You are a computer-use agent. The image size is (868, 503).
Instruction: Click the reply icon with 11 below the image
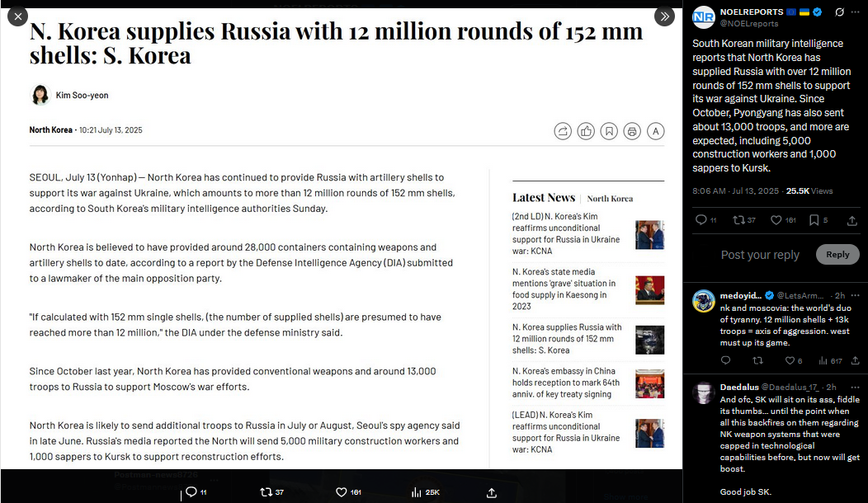coord(191,492)
